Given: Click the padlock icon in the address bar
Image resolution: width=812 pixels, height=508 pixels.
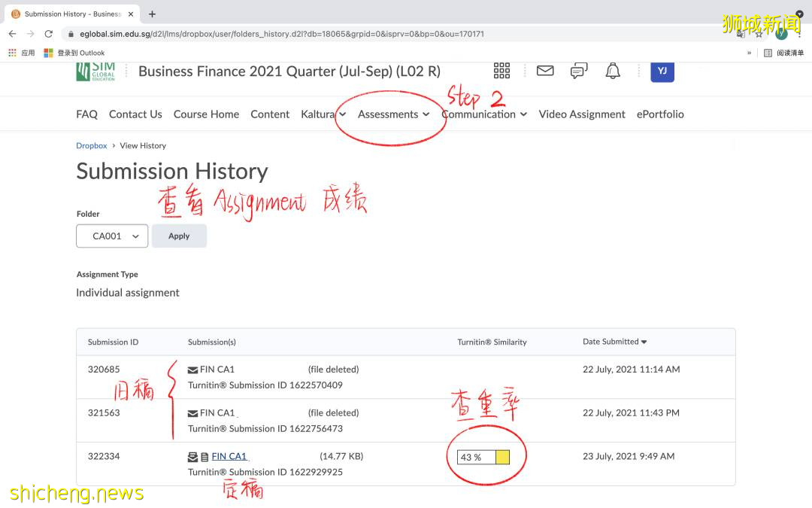Looking at the screenshot, I should point(70,33).
